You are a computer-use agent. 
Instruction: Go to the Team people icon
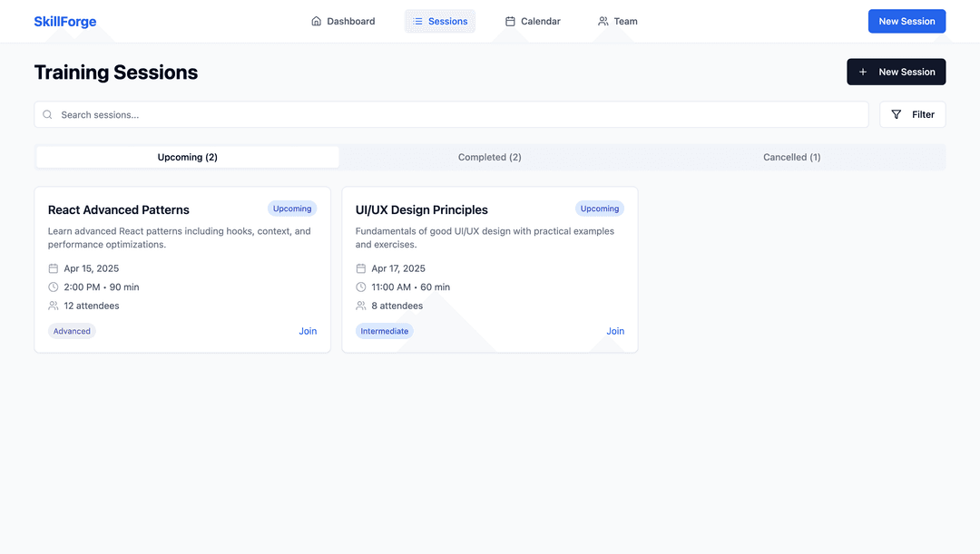point(603,21)
